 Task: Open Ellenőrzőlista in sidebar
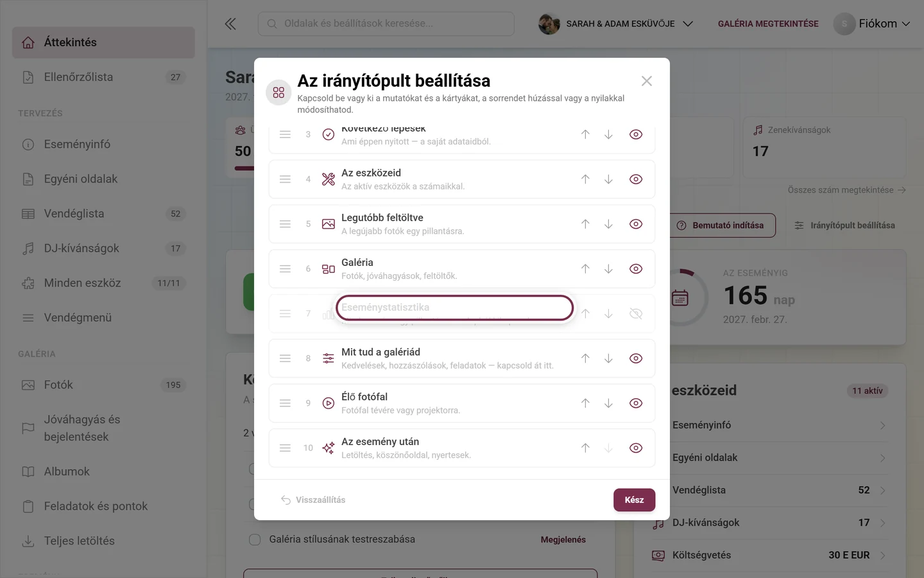coord(103,77)
